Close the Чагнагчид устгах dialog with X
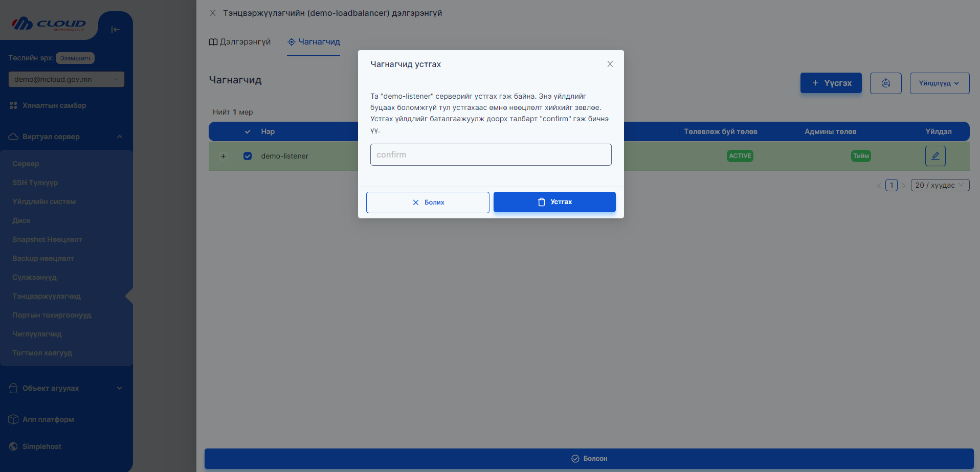 point(610,64)
